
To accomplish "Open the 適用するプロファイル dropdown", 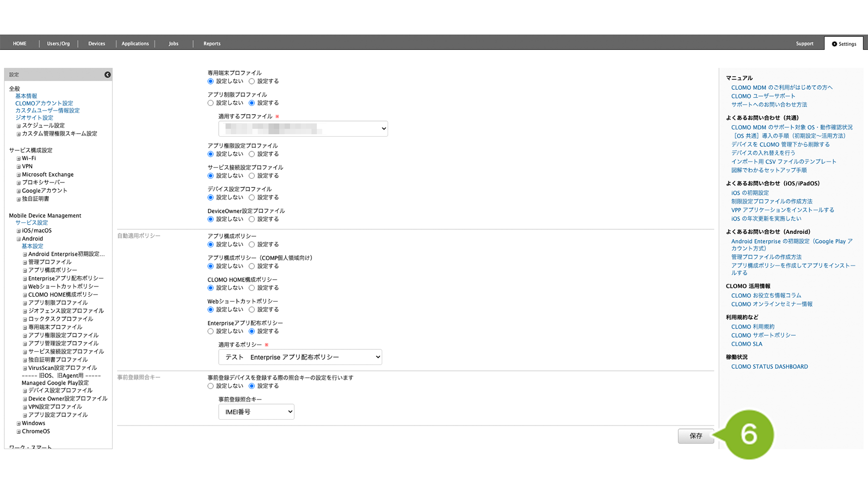I will pyautogui.click(x=303, y=129).
